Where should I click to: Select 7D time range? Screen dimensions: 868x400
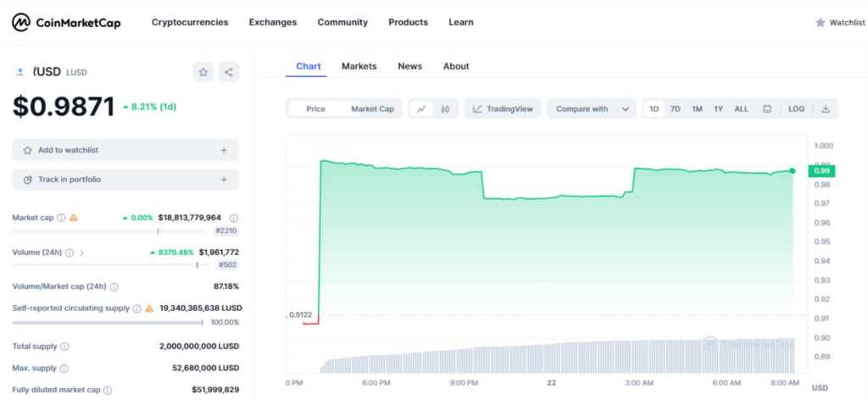[x=676, y=109]
